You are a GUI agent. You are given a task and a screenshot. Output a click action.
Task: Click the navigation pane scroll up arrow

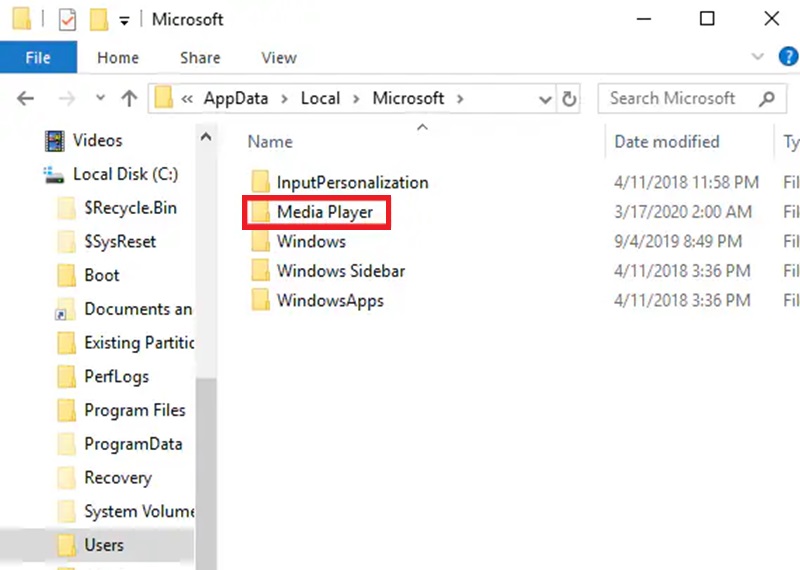(x=206, y=137)
